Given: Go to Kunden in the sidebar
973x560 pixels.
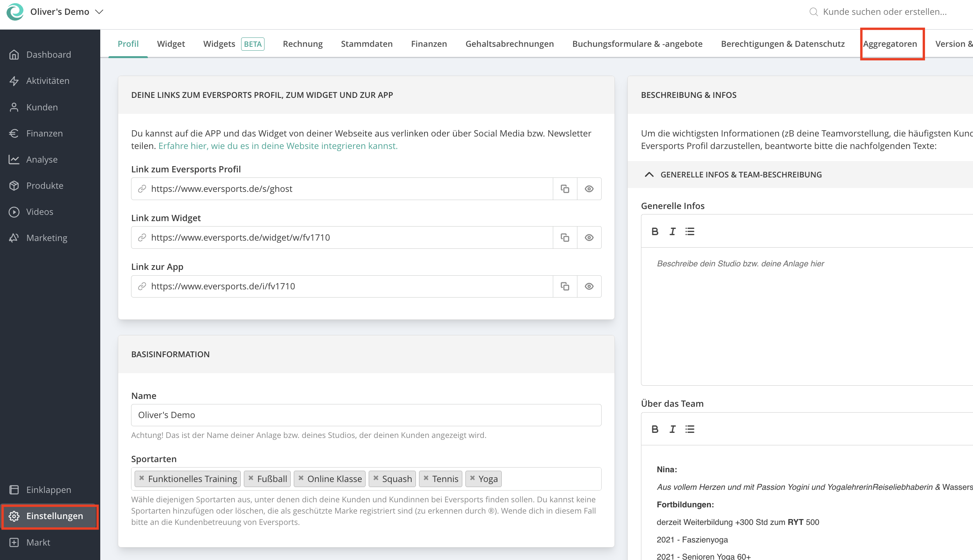Looking at the screenshot, I should [50, 107].
